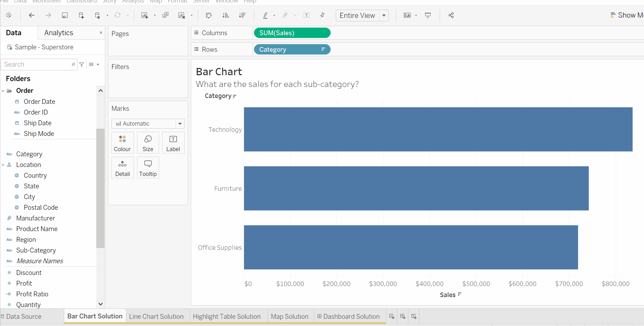Click the Label marks card button
The height and width of the screenshot is (326, 644).
173,142
